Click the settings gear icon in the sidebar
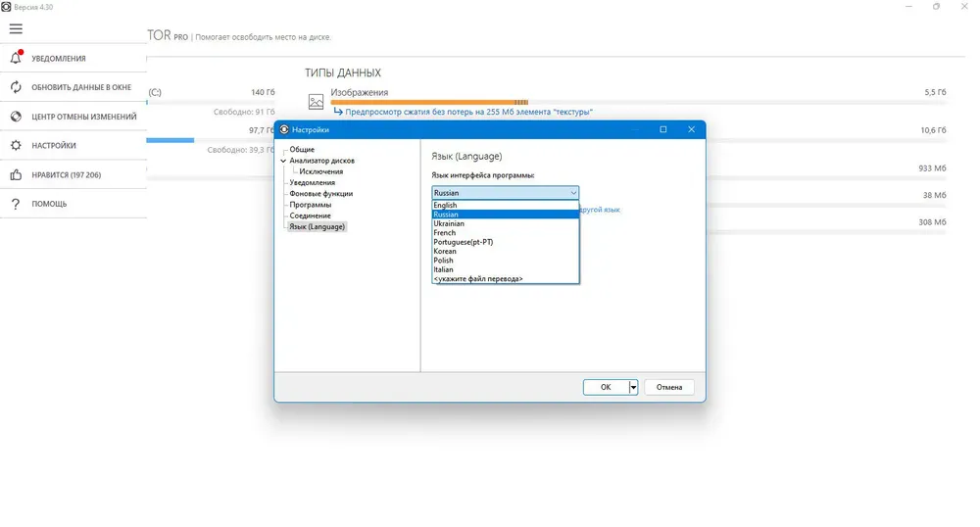Screen dimensions: 980x527 [x=17, y=145]
